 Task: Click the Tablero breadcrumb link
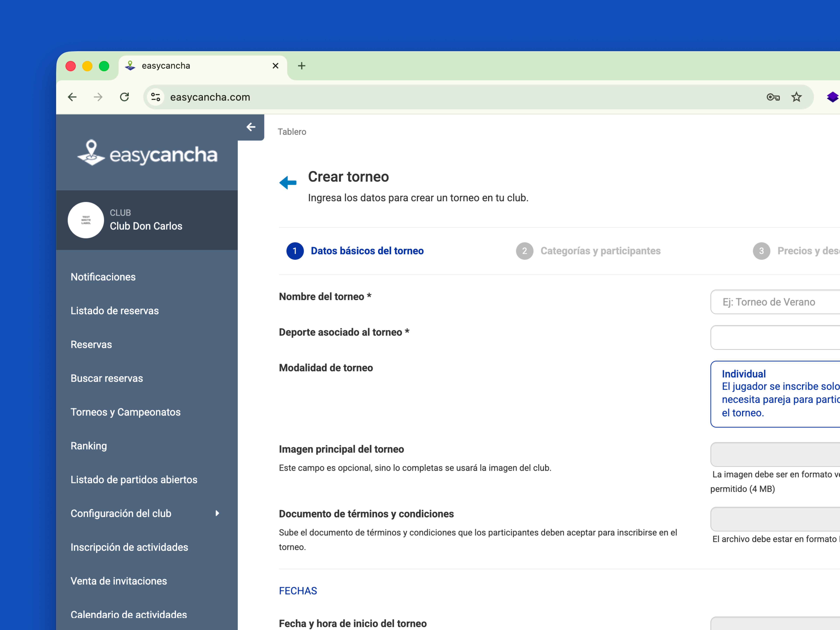[x=292, y=132]
